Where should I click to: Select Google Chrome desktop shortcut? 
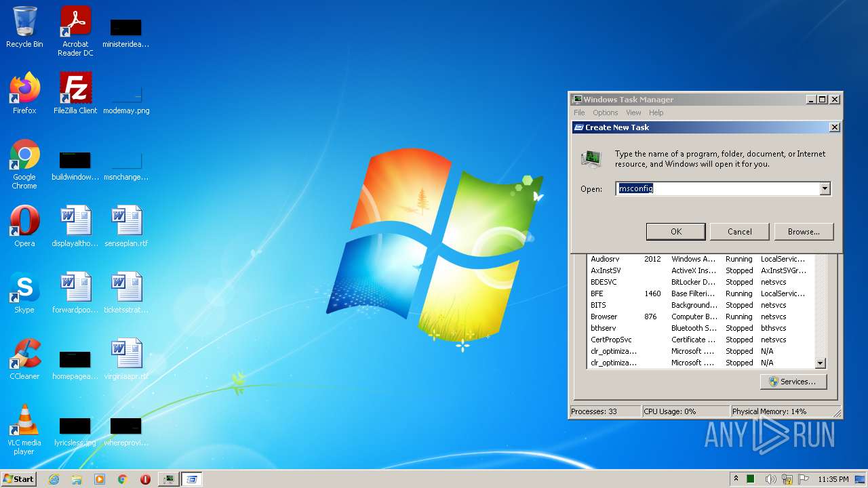click(24, 164)
